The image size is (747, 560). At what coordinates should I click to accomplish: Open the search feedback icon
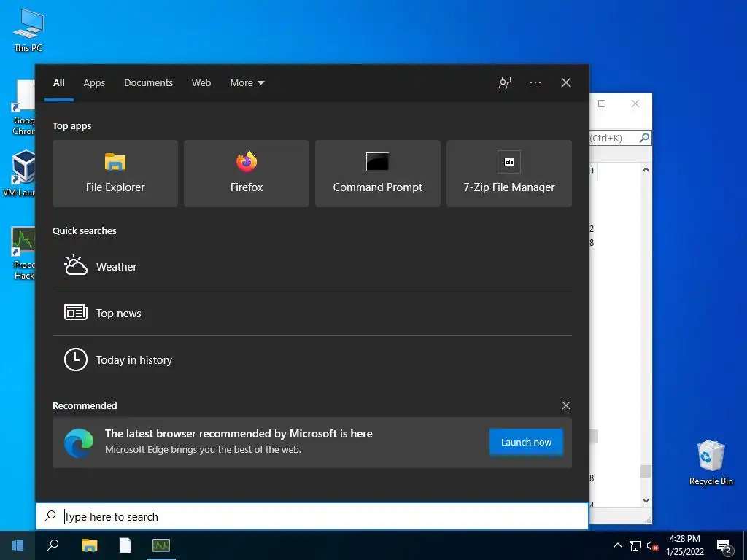click(505, 83)
